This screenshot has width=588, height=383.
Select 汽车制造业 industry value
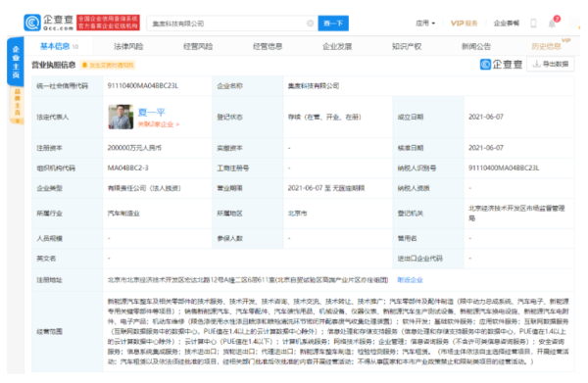123,214
